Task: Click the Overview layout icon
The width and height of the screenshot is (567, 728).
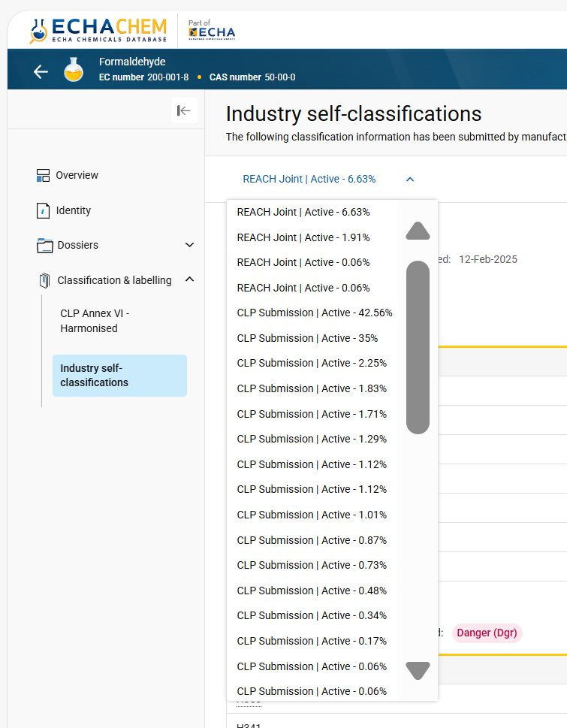Action: tap(43, 176)
